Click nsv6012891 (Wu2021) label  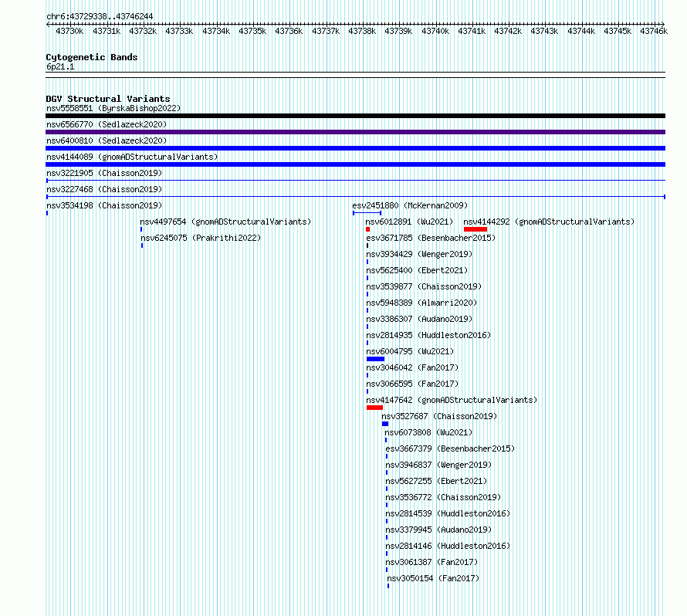point(409,222)
